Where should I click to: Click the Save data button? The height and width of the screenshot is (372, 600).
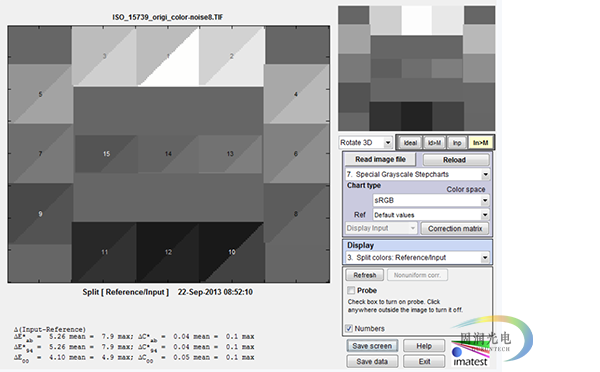coord(372,362)
